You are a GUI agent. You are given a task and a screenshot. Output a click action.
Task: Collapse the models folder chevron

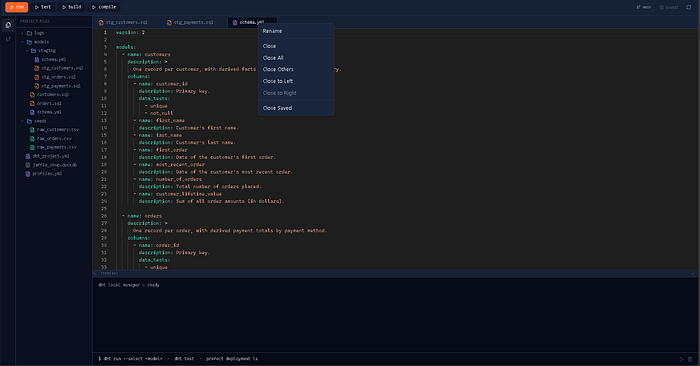(x=22, y=42)
